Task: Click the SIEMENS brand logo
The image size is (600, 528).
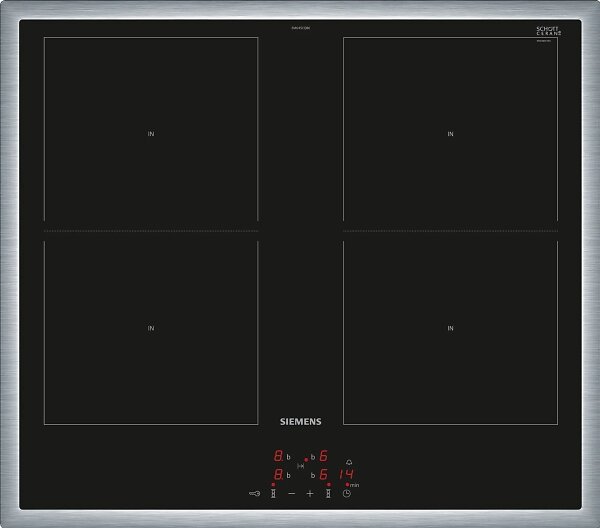Action: 300,422
